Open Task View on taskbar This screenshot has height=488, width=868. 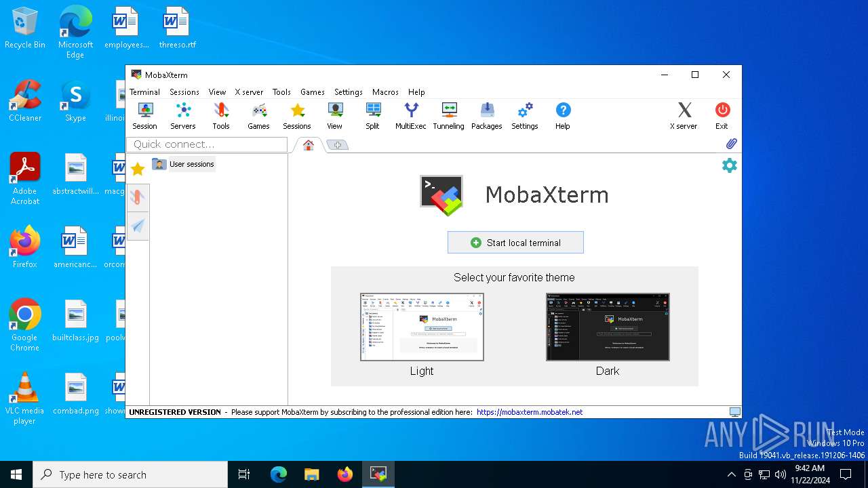244,474
